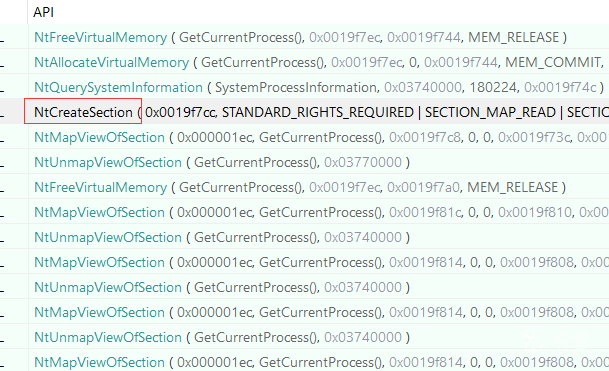Image resolution: width=609 pixels, height=371 pixels.
Task: Sort by the API column header
Action: pyautogui.click(x=44, y=12)
